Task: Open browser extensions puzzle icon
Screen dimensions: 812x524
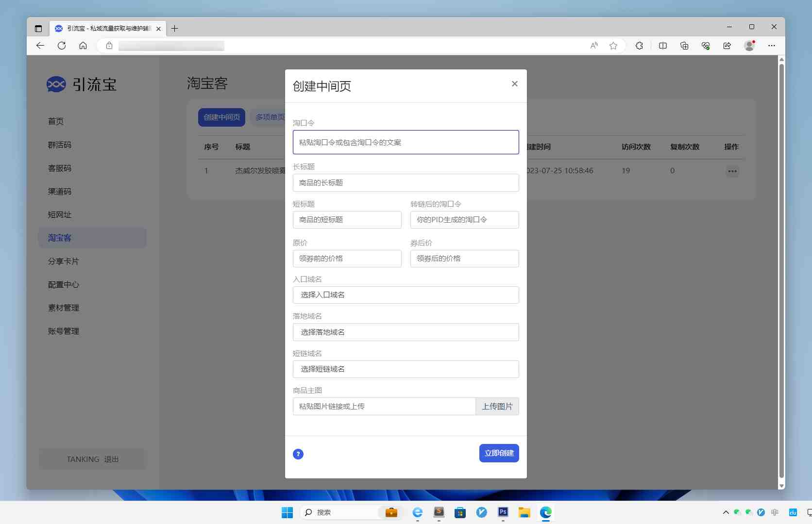Action: (x=639, y=46)
